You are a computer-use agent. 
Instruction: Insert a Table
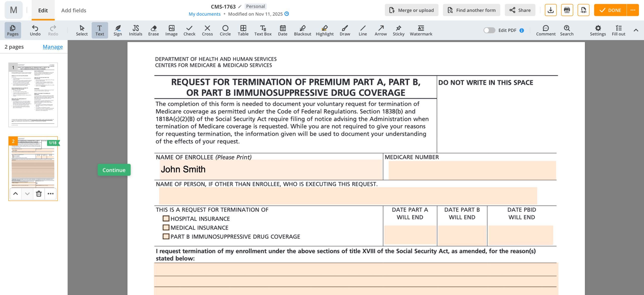pos(243,30)
